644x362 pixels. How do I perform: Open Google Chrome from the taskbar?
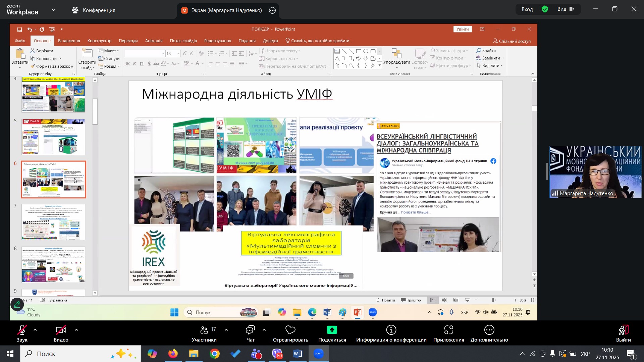click(x=215, y=354)
